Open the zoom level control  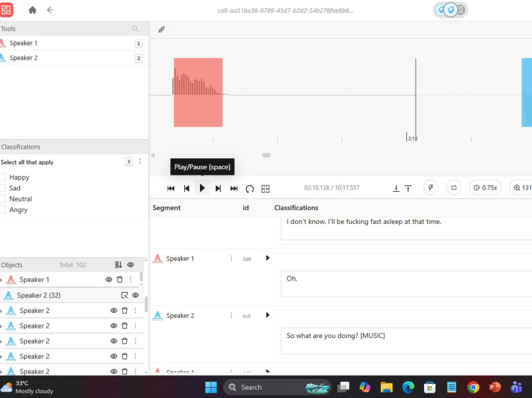pos(521,188)
